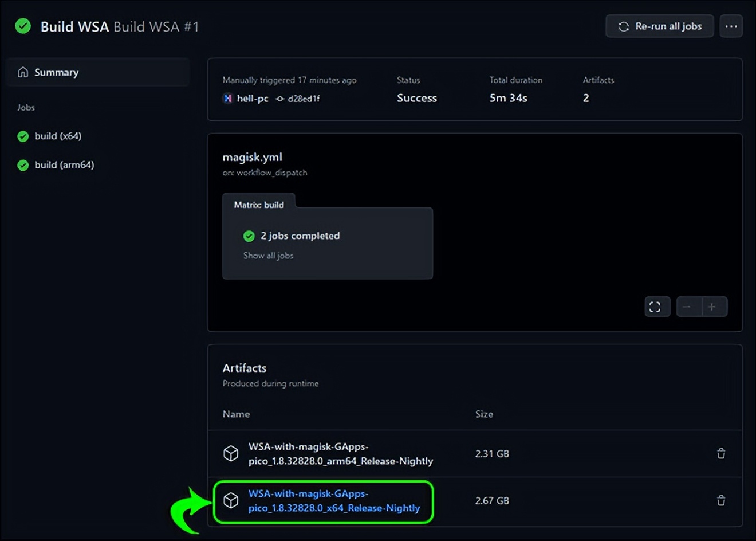Click the Re-run all jobs button
Image resolution: width=756 pixels, height=541 pixels.
tap(659, 26)
